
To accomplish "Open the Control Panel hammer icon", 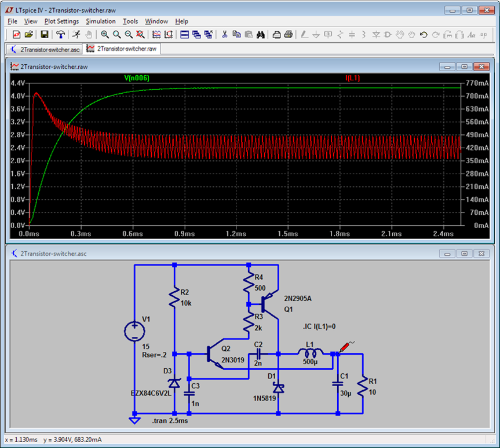I will coord(60,35).
